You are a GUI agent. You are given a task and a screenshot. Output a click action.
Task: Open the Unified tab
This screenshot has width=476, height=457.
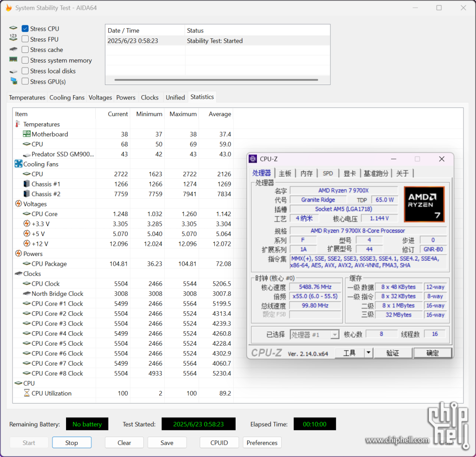coord(175,98)
